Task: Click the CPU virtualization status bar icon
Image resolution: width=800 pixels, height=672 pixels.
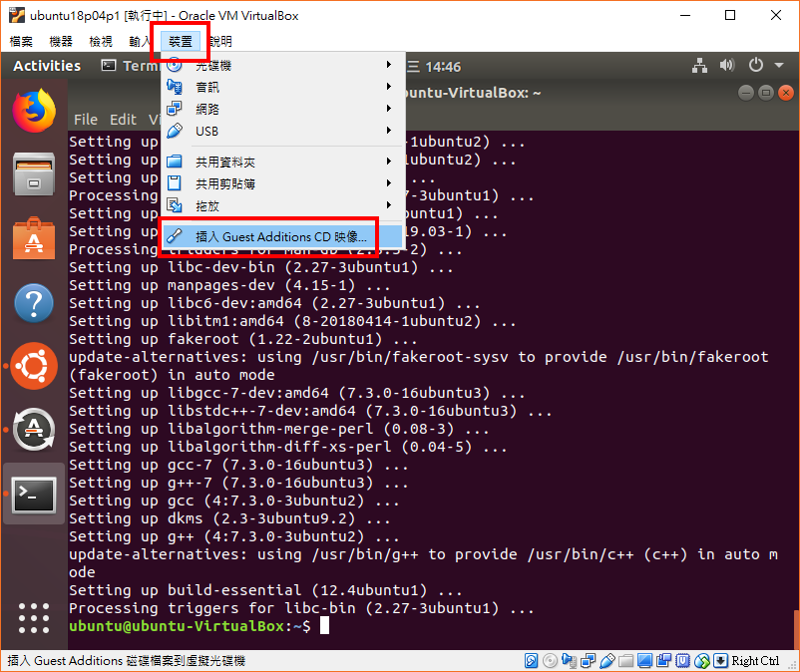Action: click(x=682, y=661)
